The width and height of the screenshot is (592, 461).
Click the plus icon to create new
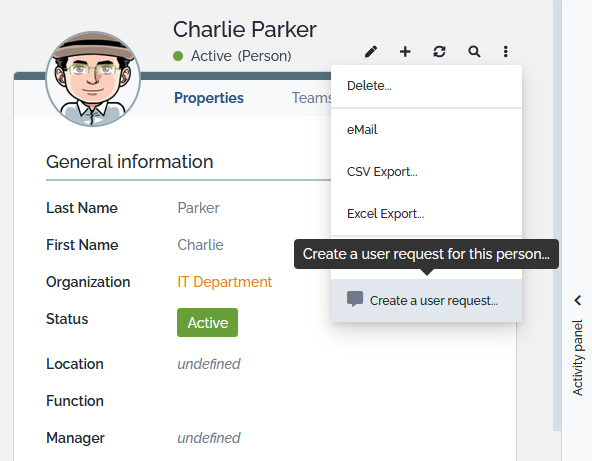pos(405,51)
